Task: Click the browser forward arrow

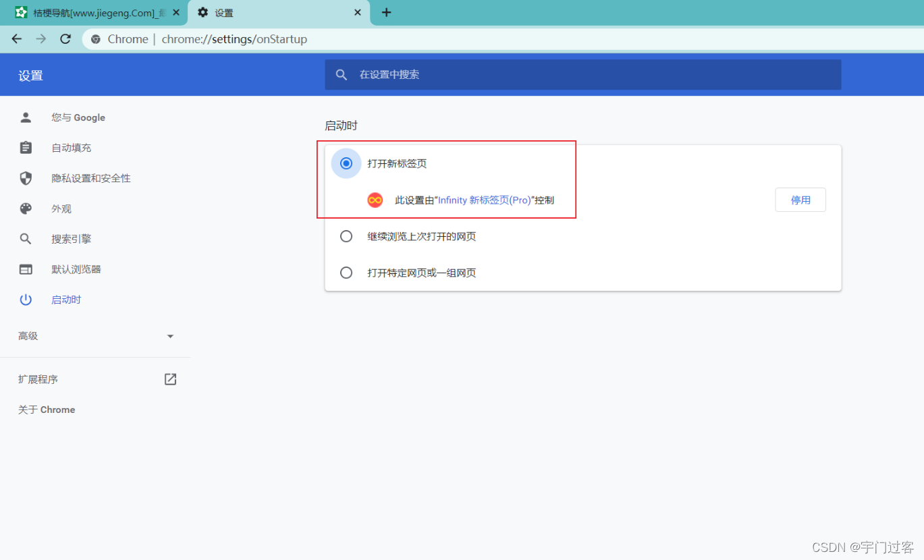Action: pos(41,39)
